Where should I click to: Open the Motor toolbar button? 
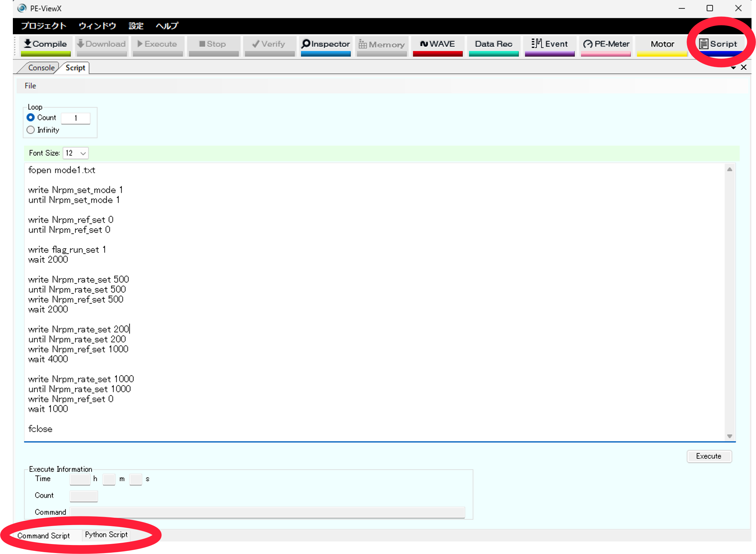(662, 44)
